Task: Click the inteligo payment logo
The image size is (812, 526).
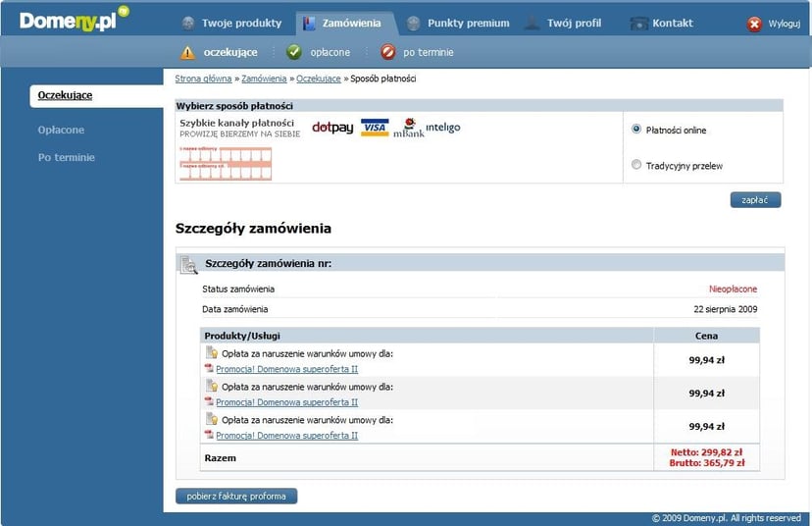Action: (442, 128)
